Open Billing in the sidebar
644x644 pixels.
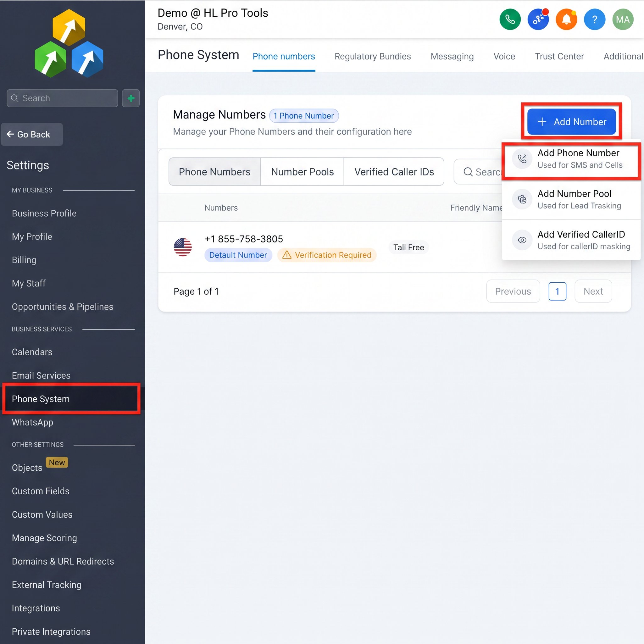(x=24, y=260)
